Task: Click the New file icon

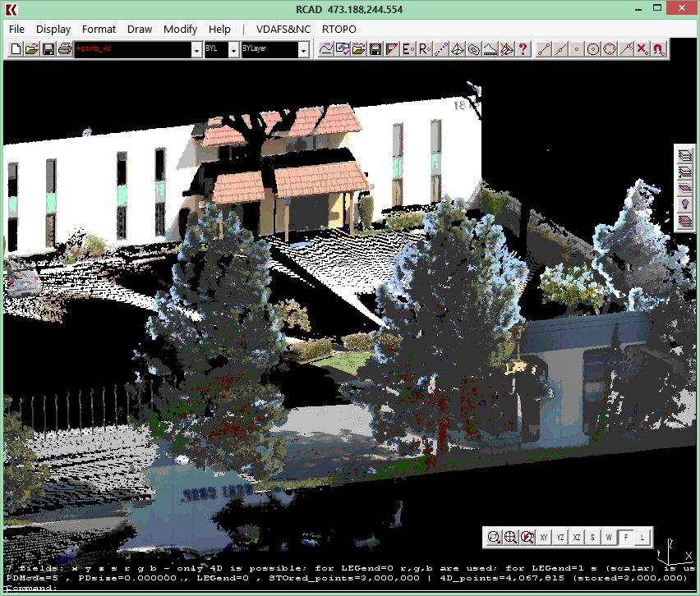Action: point(16,49)
